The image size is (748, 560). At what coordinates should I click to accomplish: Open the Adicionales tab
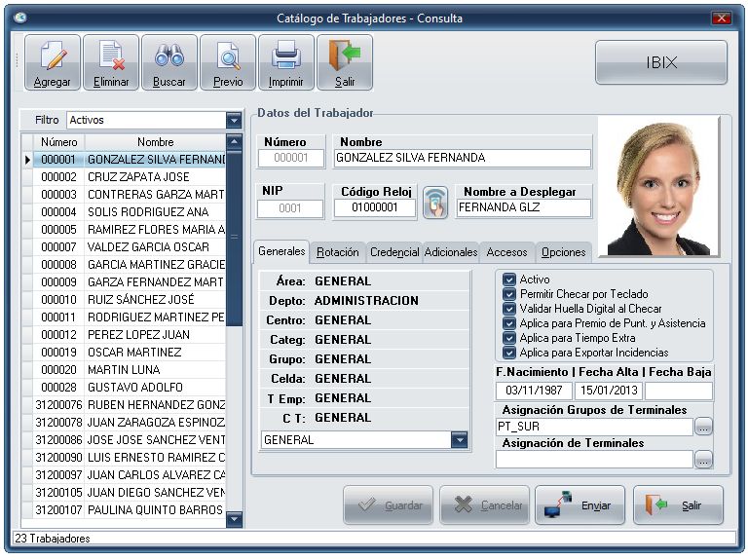tap(451, 252)
